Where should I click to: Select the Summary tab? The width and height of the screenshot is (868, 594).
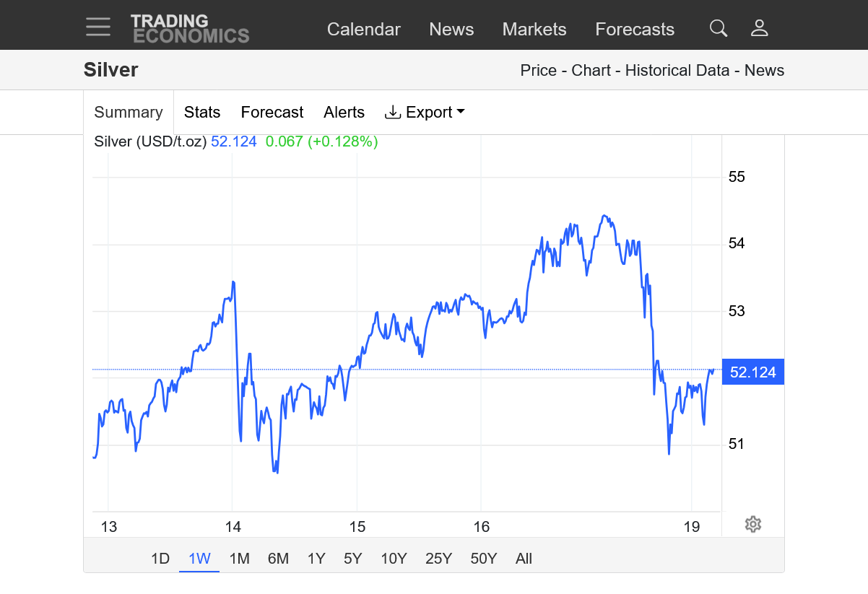click(x=129, y=113)
